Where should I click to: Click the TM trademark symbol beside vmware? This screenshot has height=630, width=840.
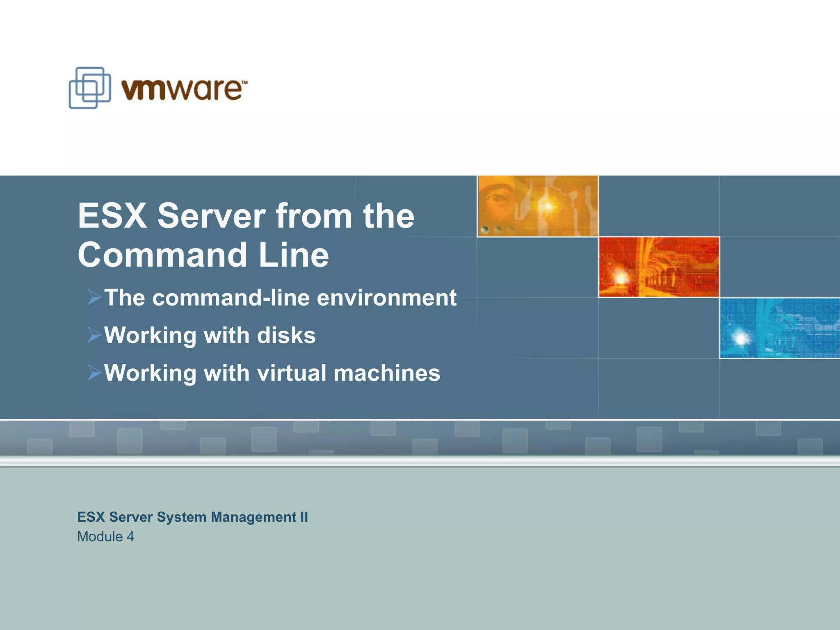[x=244, y=82]
